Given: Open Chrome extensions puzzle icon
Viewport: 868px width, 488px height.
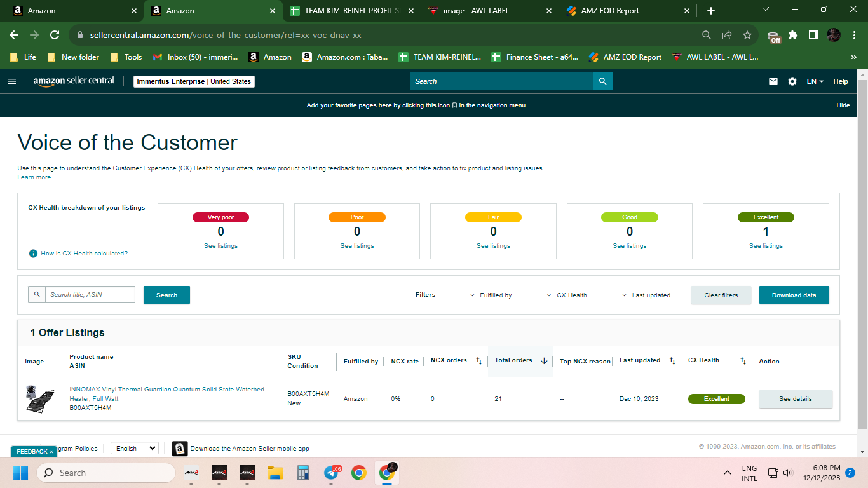Looking at the screenshot, I should [x=793, y=35].
